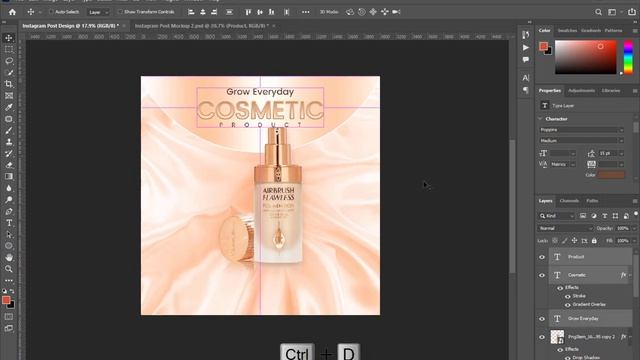Open the Auto-Select Layer dropdown
This screenshot has height=360, width=640.
(x=98, y=12)
